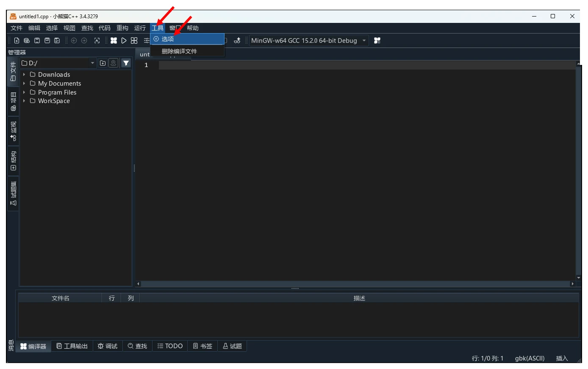Switch to the 调试 bottom tab
588x369 pixels.
(x=108, y=346)
